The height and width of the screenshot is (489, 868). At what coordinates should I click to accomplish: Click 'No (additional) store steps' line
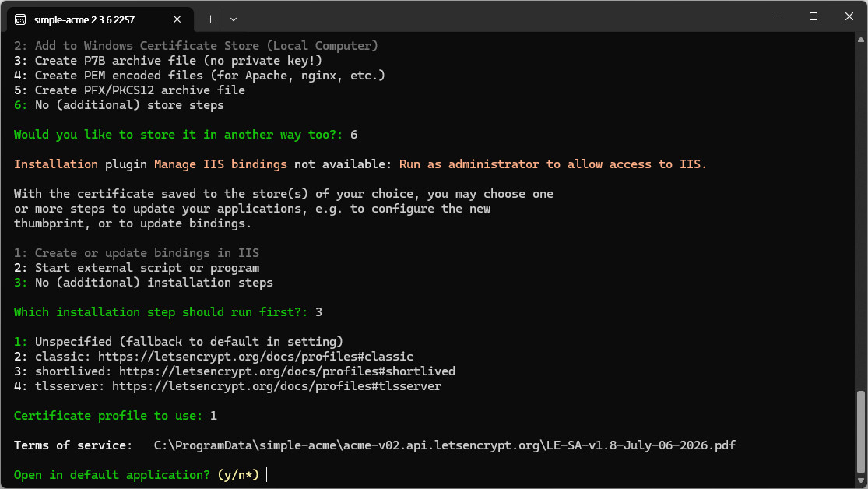[119, 105]
